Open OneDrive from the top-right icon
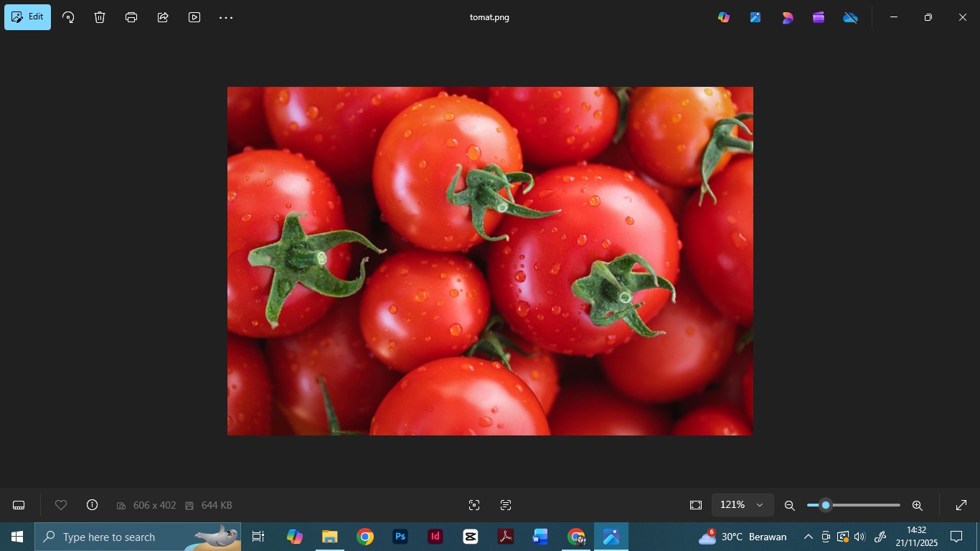The image size is (980, 551). (x=850, y=17)
